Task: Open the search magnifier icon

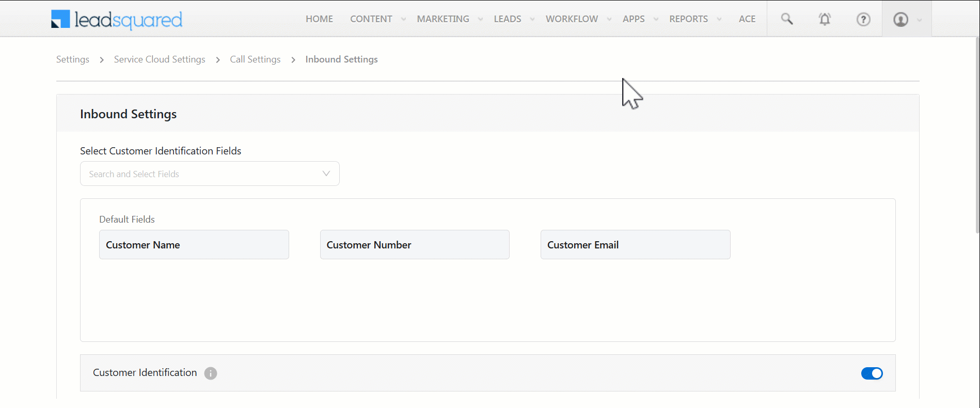Action: 786,19
